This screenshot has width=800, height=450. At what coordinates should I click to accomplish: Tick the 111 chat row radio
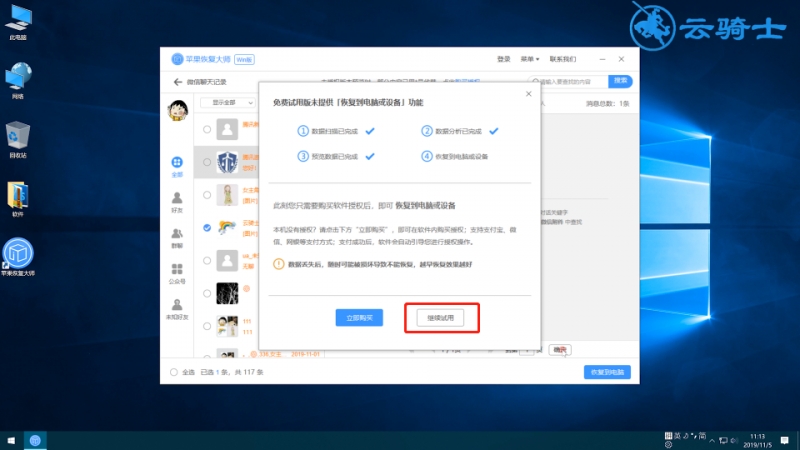coord(207,326)
